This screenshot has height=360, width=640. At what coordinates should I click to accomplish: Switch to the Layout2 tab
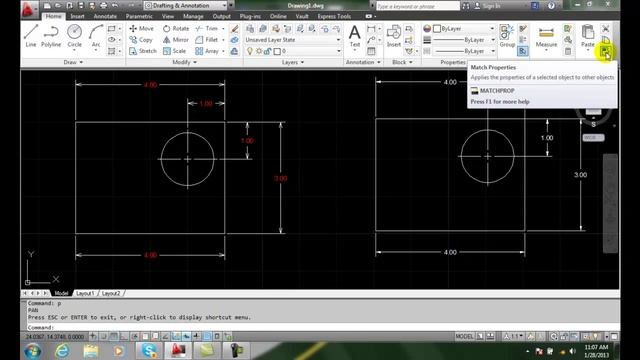pos(111,293)
